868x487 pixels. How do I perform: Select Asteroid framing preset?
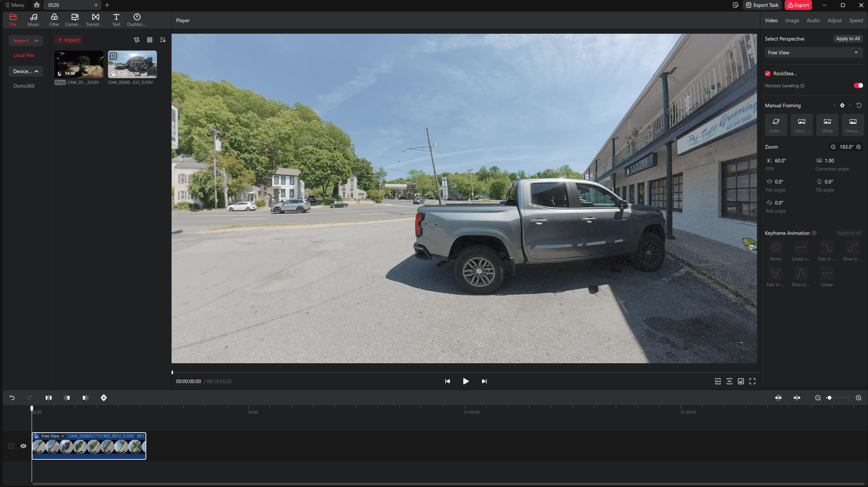[x=776, y=125]
